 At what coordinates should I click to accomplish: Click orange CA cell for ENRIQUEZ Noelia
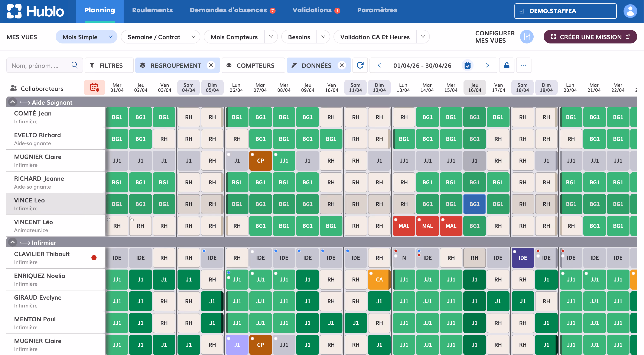click(x=379, y=280)
